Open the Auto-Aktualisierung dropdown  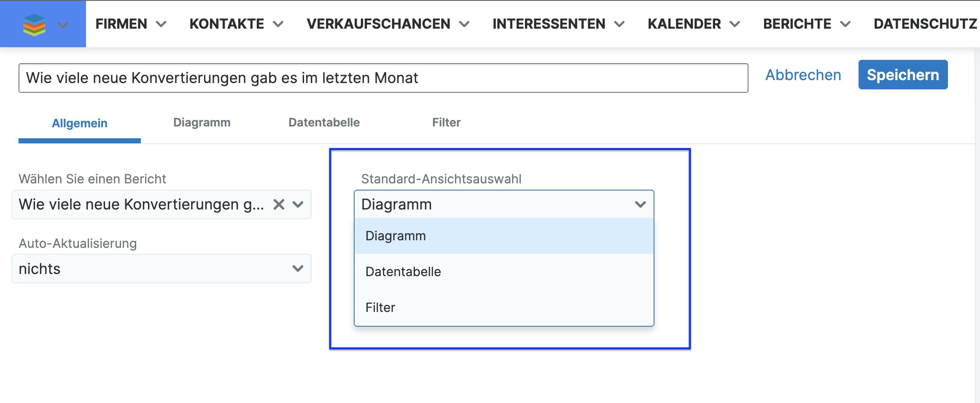162,269
